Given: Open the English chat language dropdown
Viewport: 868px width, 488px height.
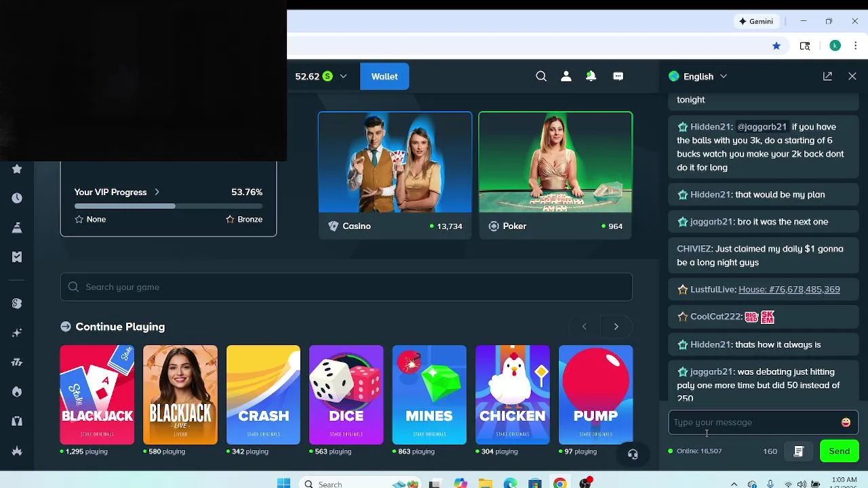Looking at the screenshot, I should coord(698,77).
